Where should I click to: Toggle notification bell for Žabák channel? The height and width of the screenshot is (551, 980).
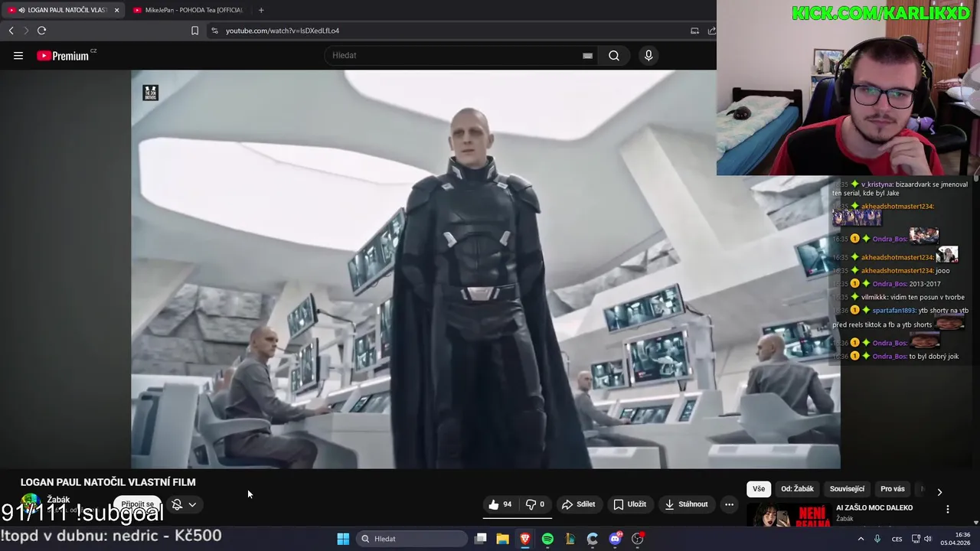177,504
